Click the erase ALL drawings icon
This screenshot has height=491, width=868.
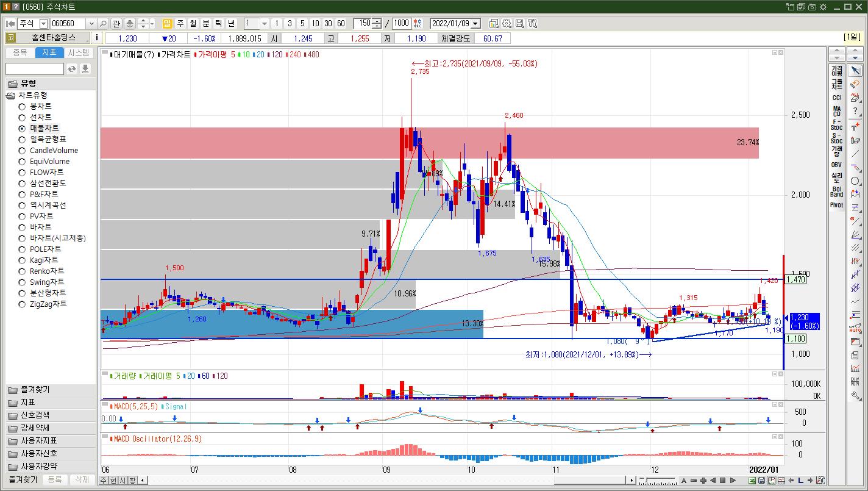[x=855, y=97]
